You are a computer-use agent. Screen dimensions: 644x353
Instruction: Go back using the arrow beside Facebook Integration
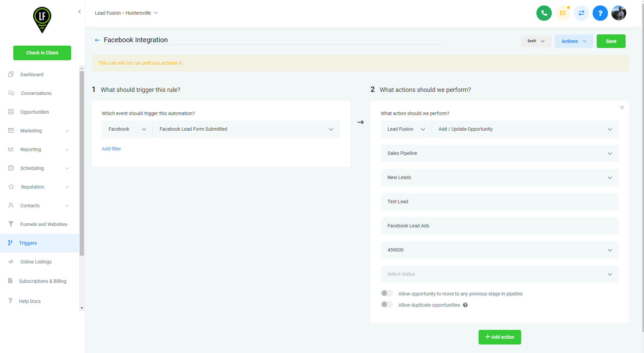click(97, 40)
